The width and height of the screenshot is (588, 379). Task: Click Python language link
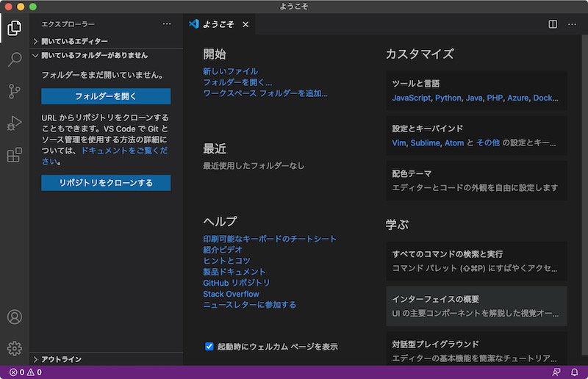(448, 98)
